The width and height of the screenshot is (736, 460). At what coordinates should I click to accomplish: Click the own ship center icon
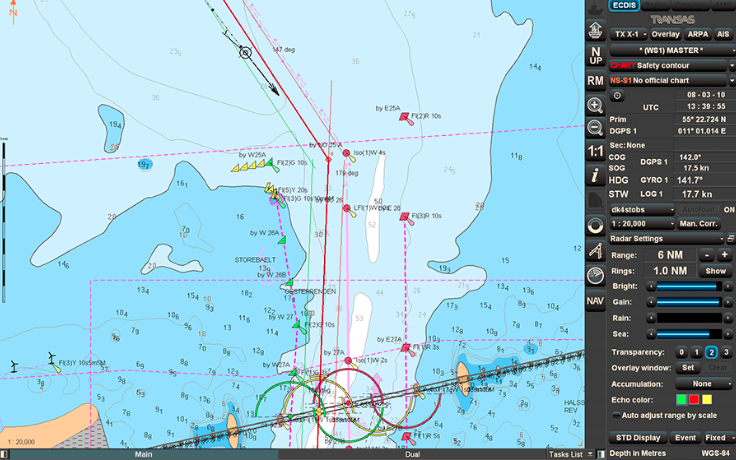coord(595,31)
